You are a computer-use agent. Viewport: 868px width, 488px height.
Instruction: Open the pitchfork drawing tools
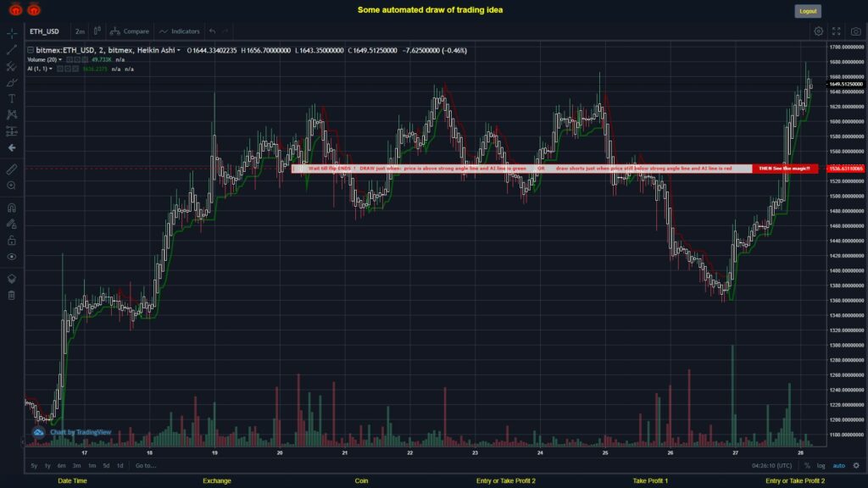12,66
